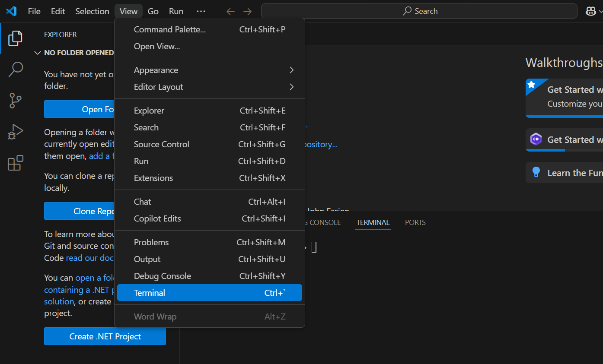This screenshot has height=364, width=603.
Task: Click the Open Folder button
Action: pos(79,109)
